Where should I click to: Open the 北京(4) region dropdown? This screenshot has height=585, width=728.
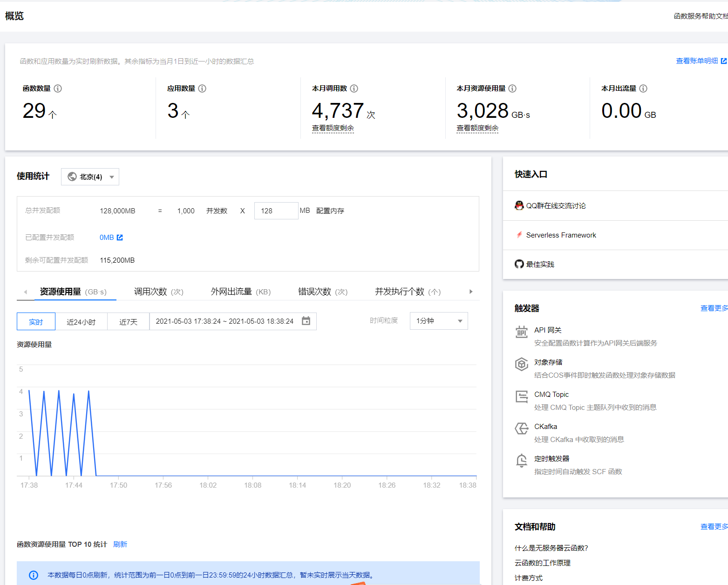coord(90,177)
